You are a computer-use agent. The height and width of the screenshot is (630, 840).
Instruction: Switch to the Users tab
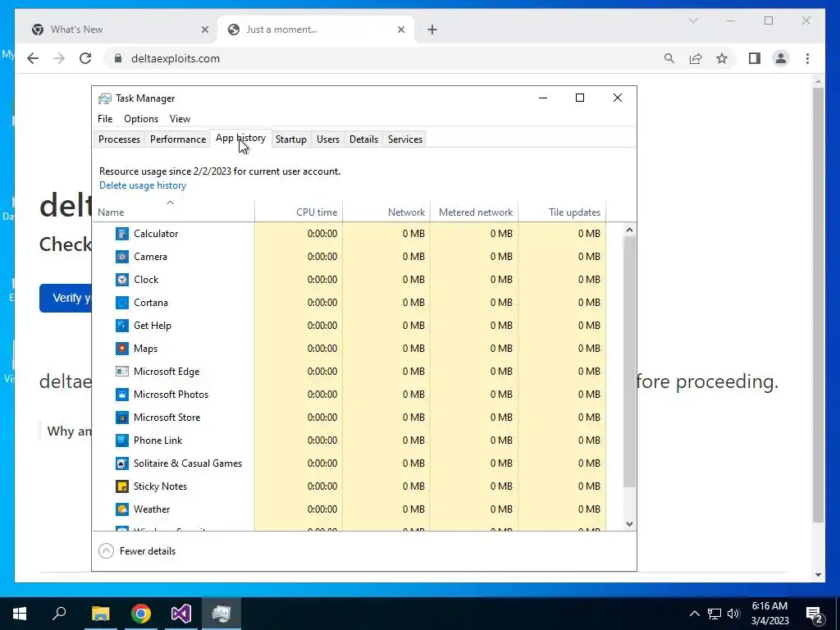[328, 139]
